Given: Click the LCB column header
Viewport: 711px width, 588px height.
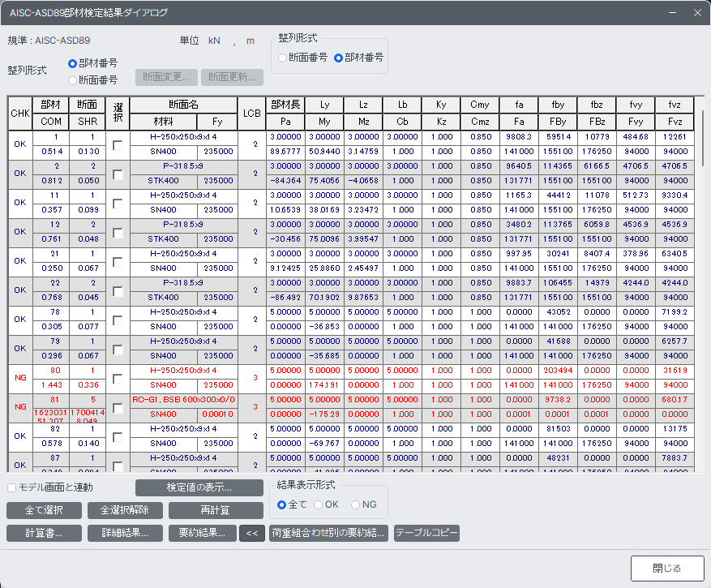Looking at the screenshot, I should coord(251,113).
